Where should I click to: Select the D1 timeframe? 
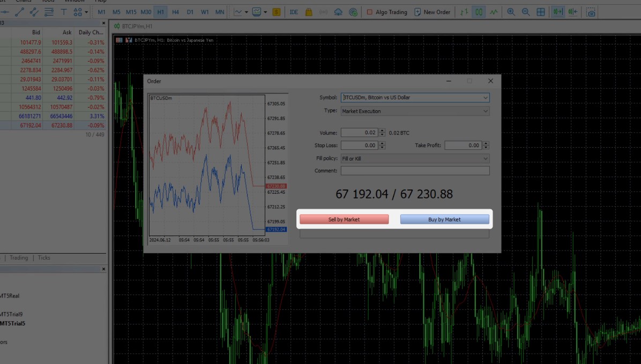(x=190, y=12)
